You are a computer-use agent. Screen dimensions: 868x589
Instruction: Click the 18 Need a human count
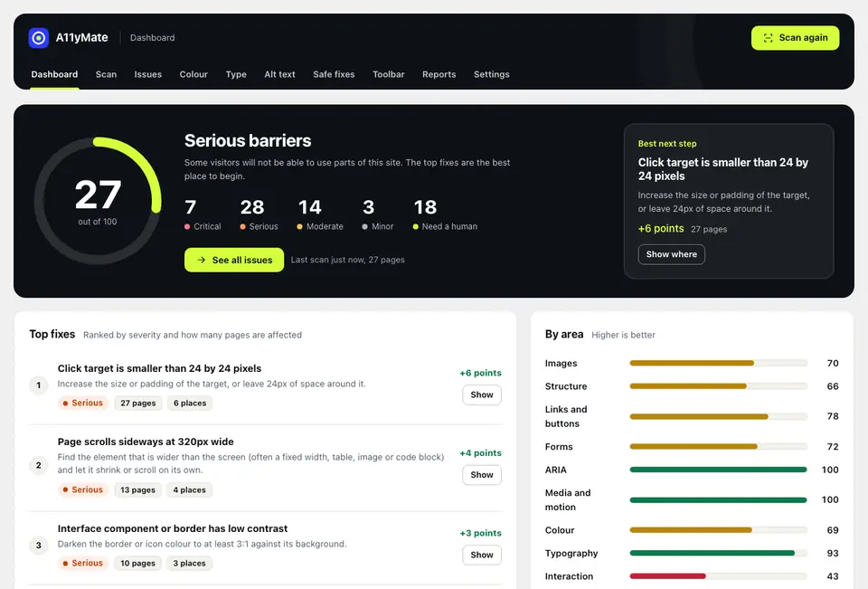(445, 214)
